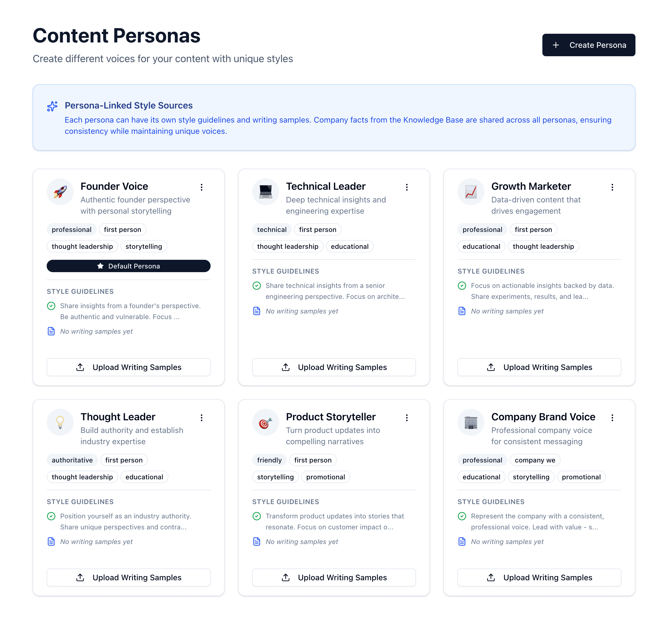Click the document icon under Technical Leader guidelines
This screenshot has width=672, height=632.
pos(257,311)
